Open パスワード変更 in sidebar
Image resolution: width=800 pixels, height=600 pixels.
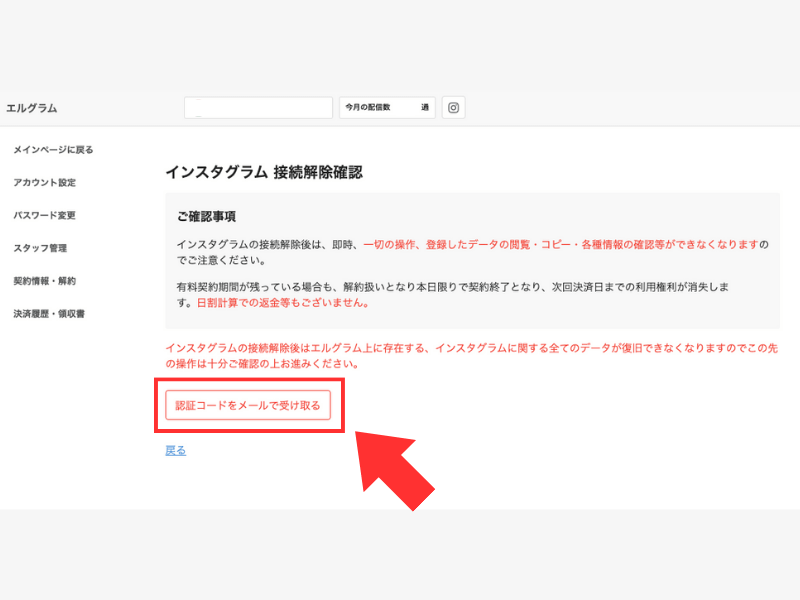click(x=44, y=215)
